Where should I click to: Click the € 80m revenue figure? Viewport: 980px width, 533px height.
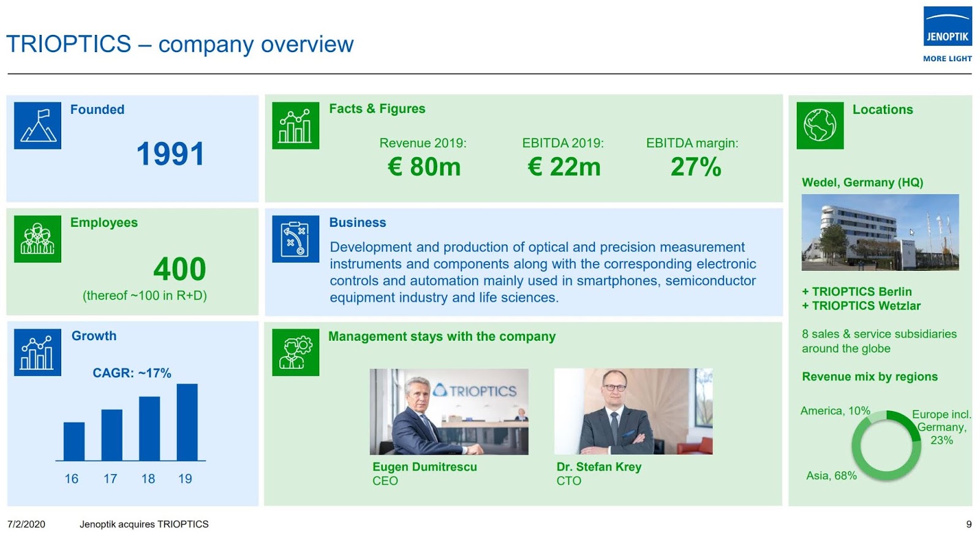[x=424, y=167]
